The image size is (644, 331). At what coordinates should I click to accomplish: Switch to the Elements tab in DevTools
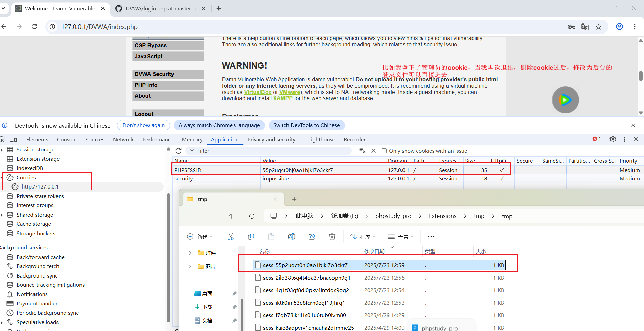click(x=37, y=139)
